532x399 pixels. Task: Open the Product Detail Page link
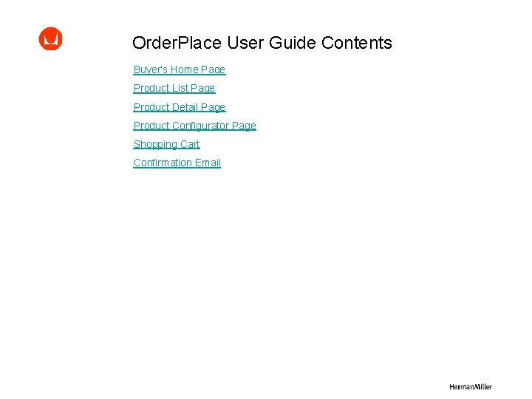180,107
